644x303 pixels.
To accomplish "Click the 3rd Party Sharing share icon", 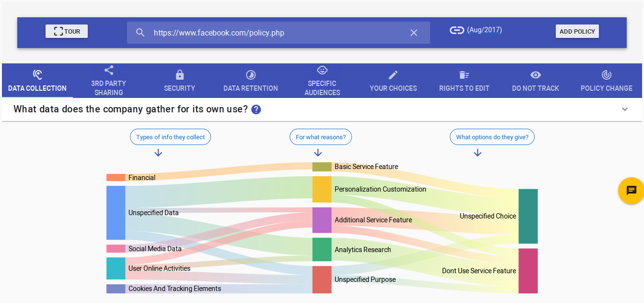I will click(x=109, y=71).
